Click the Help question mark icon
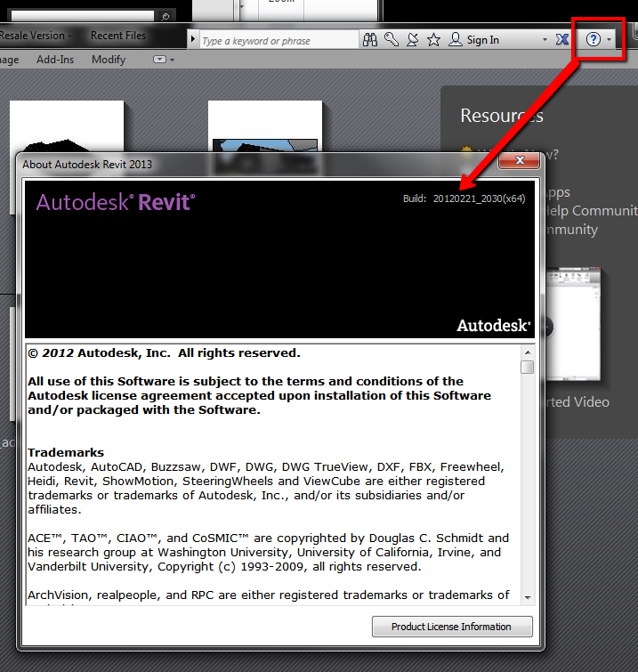The width and height of the screenshot is (638, 672). coord(594,39)
